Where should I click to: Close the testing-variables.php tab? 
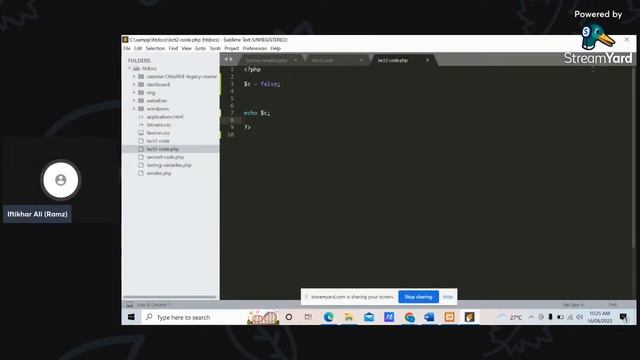pos(295,60)
